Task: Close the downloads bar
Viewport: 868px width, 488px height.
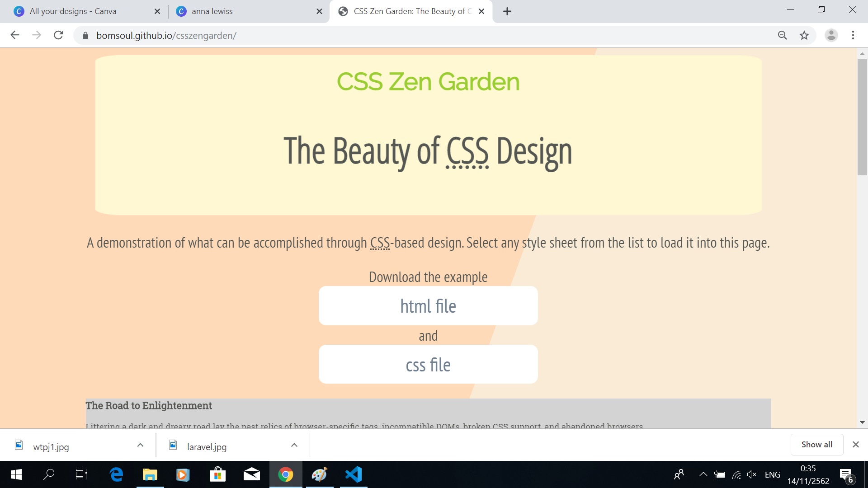Action: tap(855, 445)
